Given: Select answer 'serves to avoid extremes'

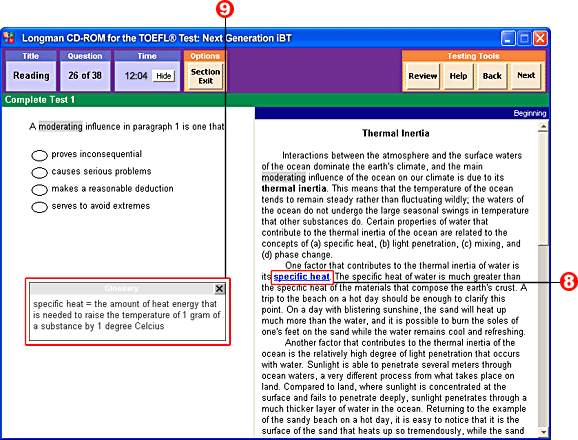Looking at the screenshot, I should pyautogui.click(x=39, y=207).
